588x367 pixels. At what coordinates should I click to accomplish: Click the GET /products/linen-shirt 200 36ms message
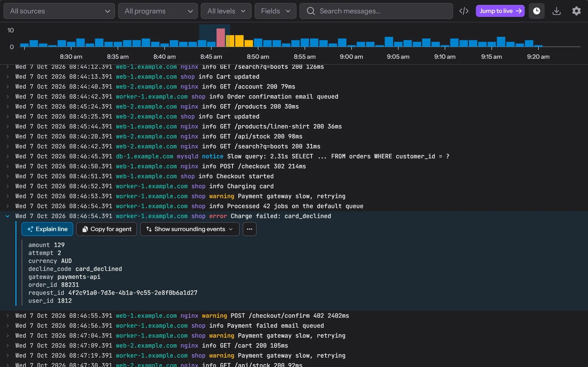click(x=281, y=127)
